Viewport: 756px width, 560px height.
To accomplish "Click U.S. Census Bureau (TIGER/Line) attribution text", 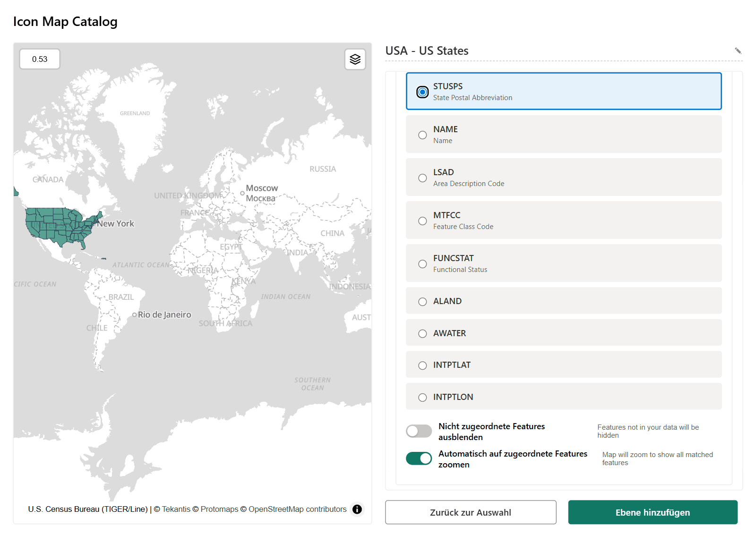I will point(88,509).
